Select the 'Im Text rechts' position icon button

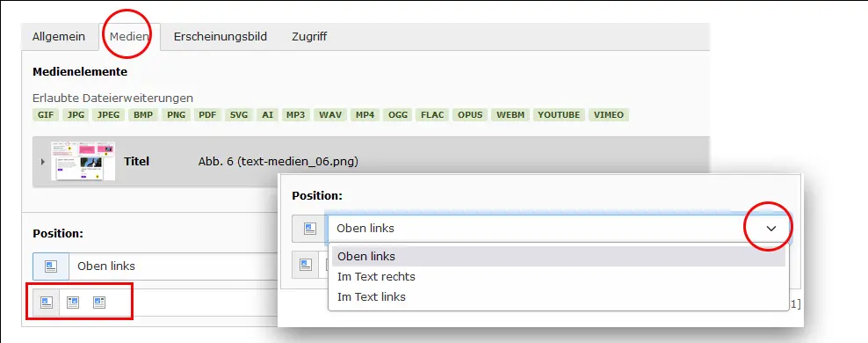click(x=73, y=303)
